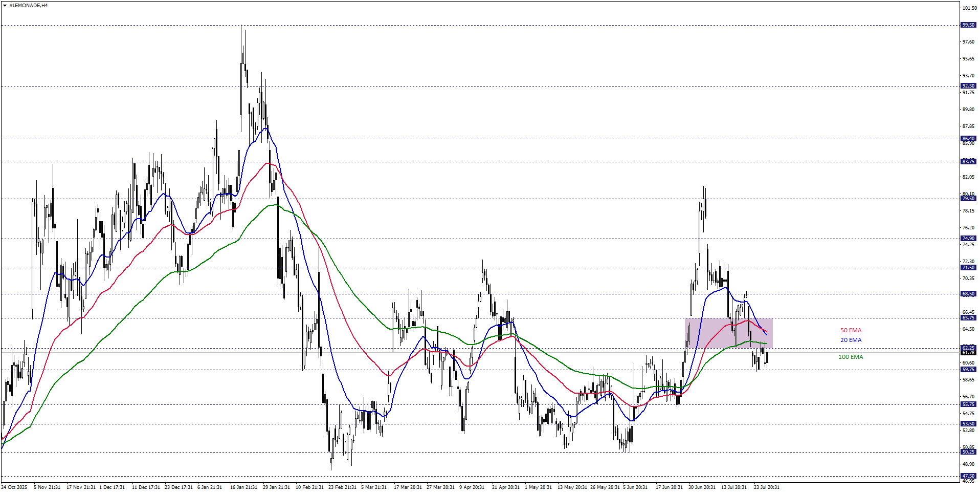This screenshot has height=493, width=980.
Task: Click the triangle arrow beside #LEMONADE,H4 title
Action: tap(5, 6)
